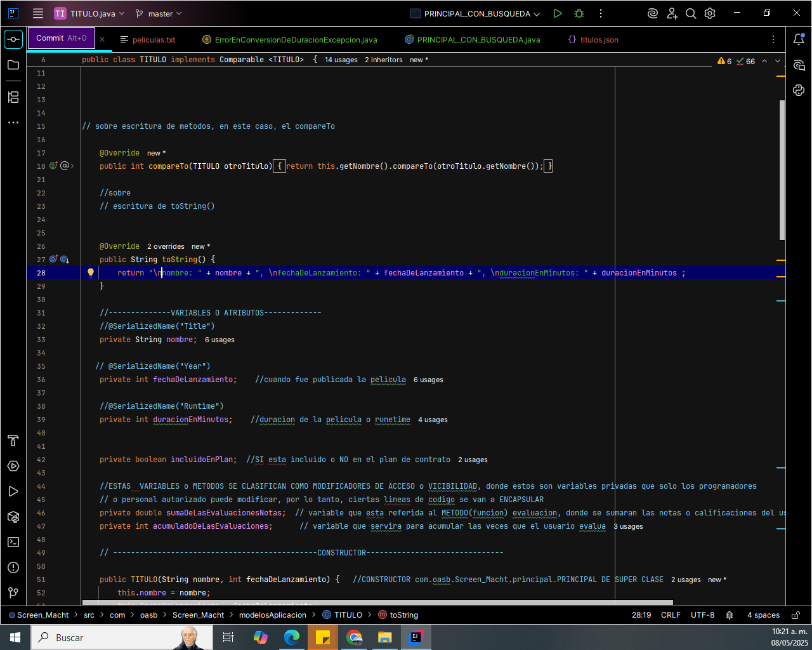Image resolution: width=812 pixels, height=650 pixels.
Task: Open the master branch dropdown
Action: point(159,13)
